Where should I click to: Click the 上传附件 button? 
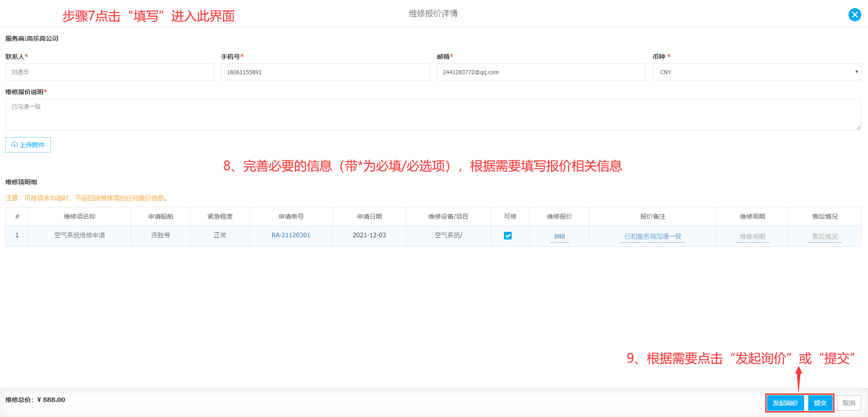pyautogui.click(x=28, y=145)
